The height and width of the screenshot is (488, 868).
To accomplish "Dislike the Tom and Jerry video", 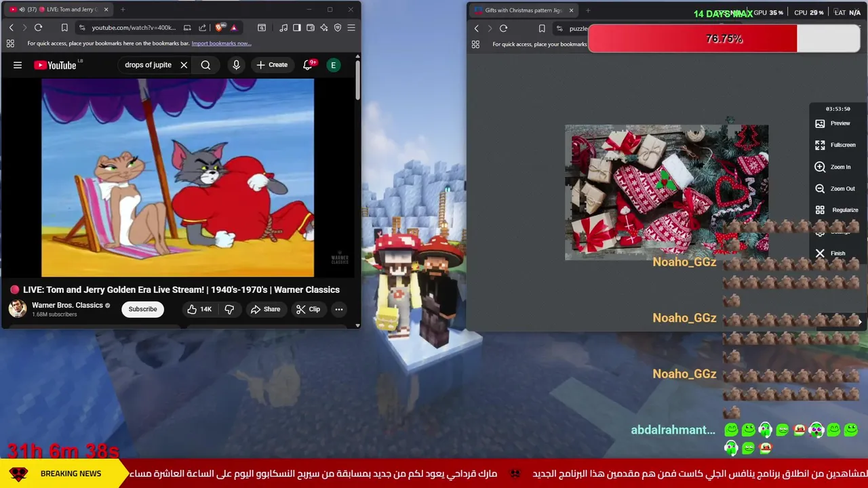I will point(229,309).
